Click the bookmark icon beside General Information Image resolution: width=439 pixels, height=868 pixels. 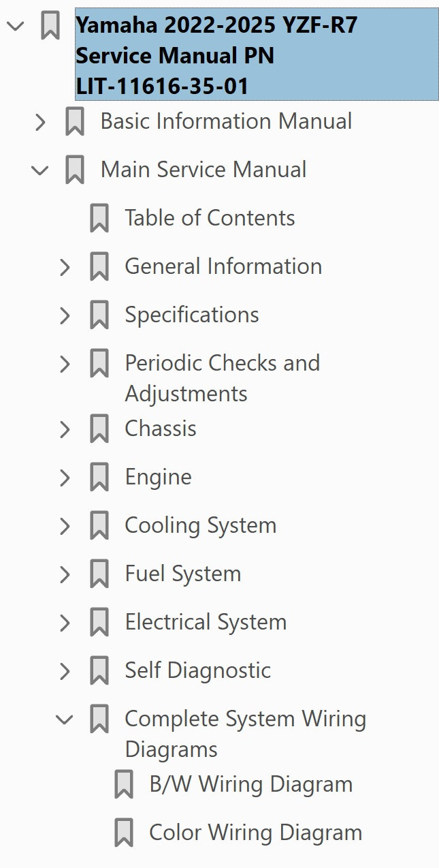[100, 266]
